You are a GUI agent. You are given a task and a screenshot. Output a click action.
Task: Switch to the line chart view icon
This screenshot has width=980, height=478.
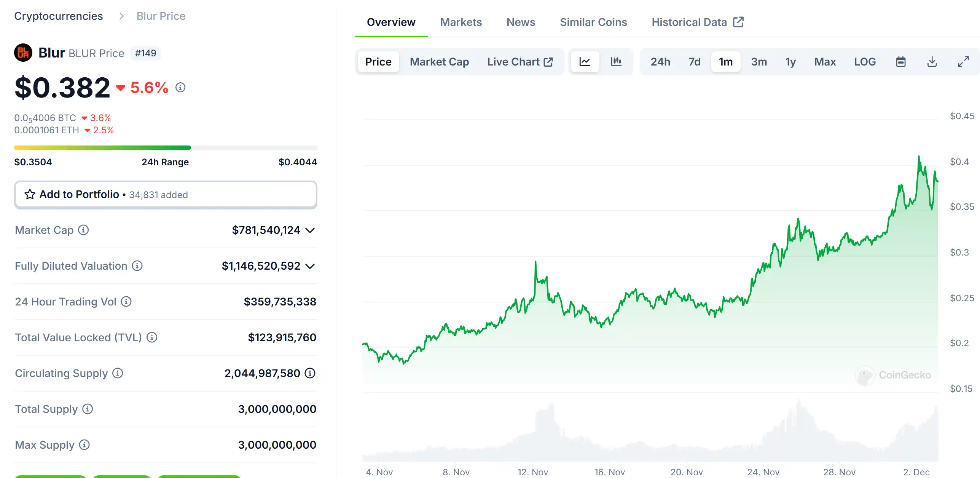(585, 62)
